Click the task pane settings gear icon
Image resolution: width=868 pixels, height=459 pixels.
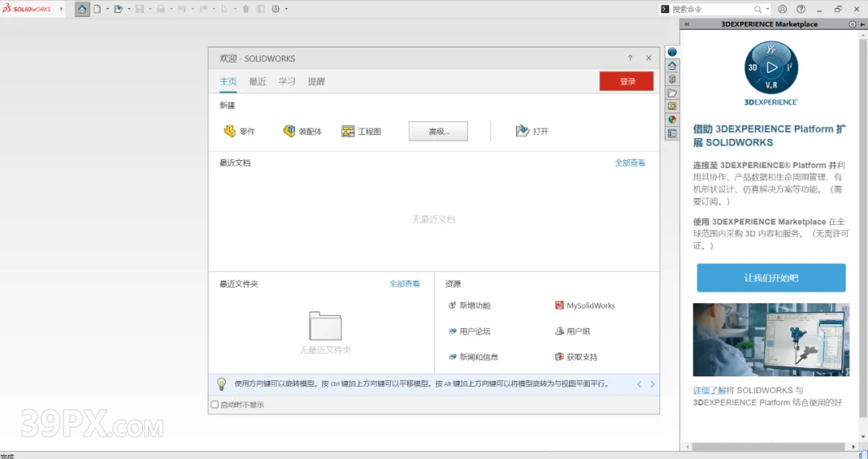click(x=853, y=24)
